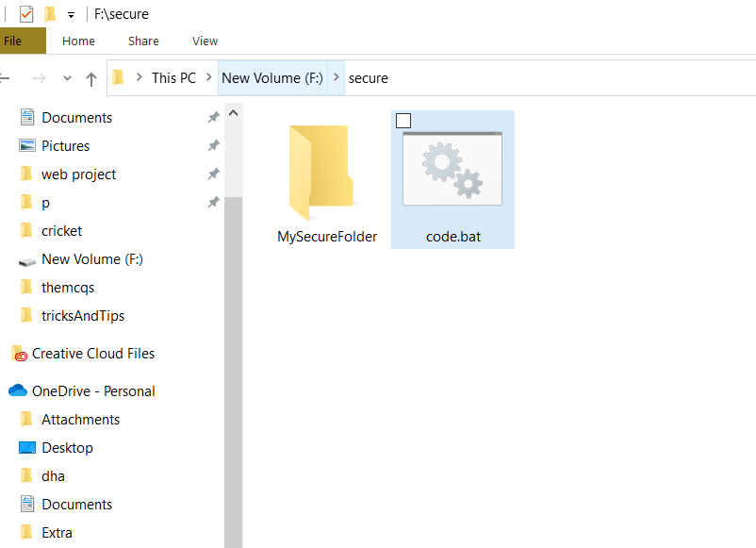
Task: Click the Creative Cloud folder icon
Action: click(x=19, y=354)
